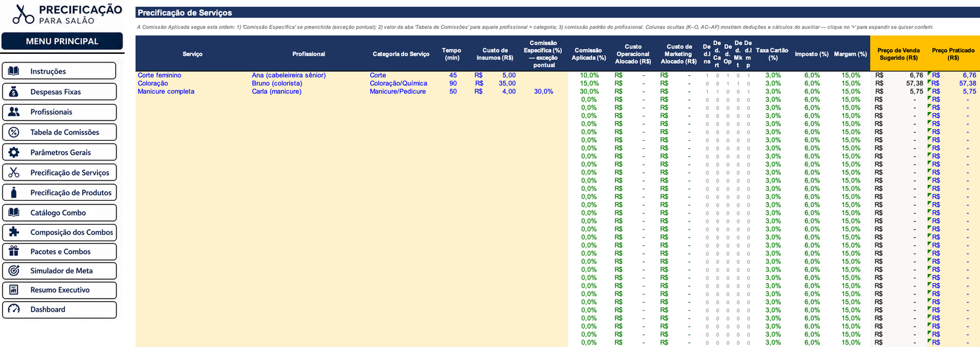Screen dimensions: 980x347
Task: Select the Imposto (%) column header
Action: click(x=812, y=54)
